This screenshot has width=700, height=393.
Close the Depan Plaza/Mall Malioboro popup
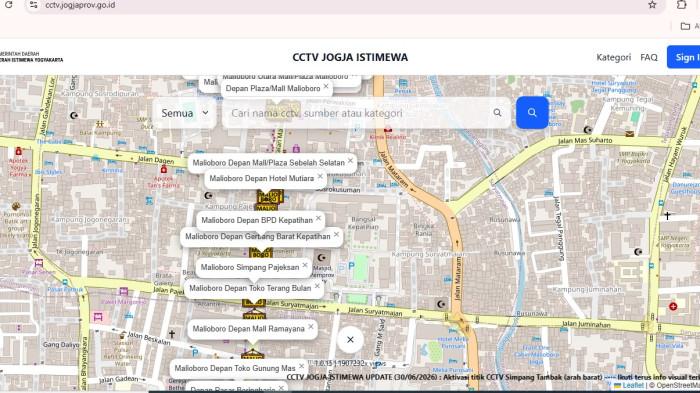click(x=326, y=86)
